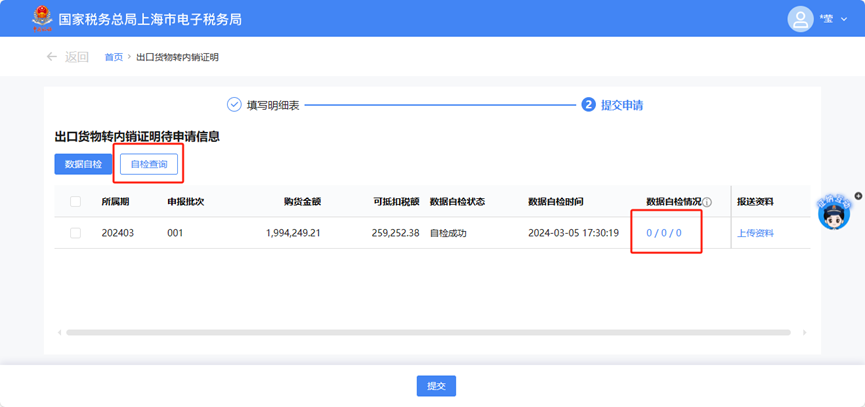Select the 自检成功 status cell
The image size is (865, 407).
(x=448, y=233)
